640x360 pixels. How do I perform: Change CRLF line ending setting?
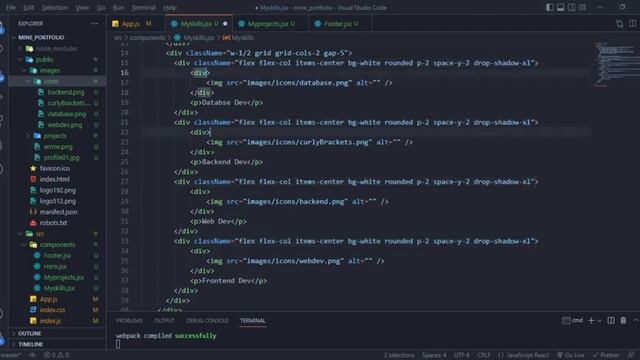tap(484, 355)
